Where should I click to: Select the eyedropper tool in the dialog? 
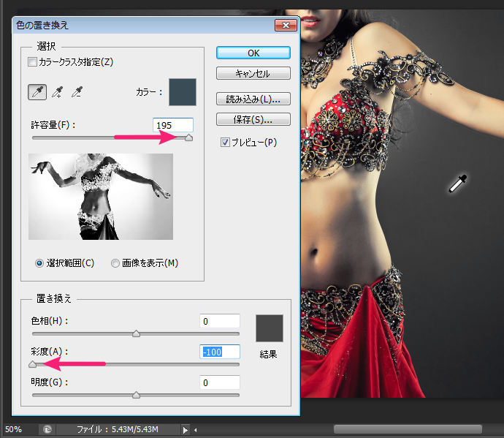click(36, 92)
